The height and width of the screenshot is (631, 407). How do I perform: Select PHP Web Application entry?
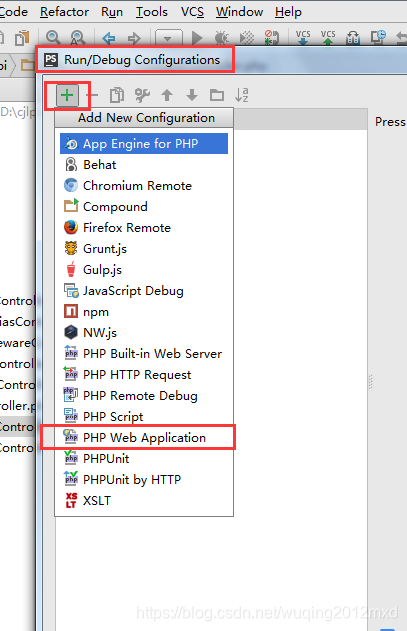tap(144, 437)
